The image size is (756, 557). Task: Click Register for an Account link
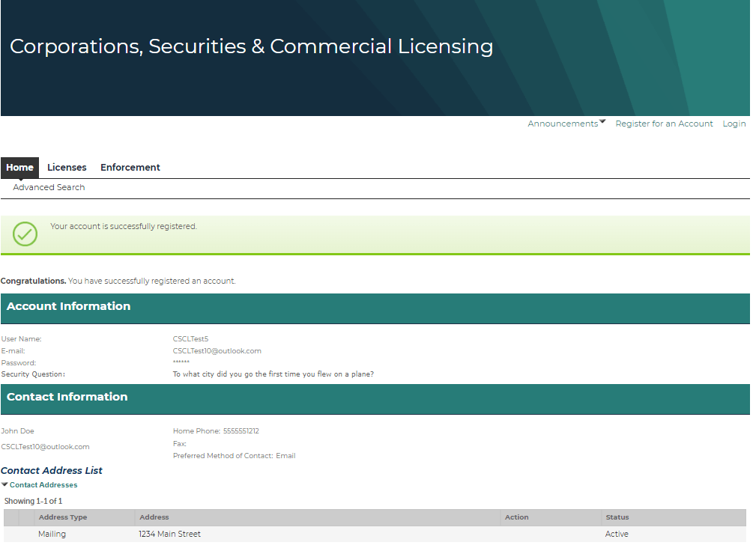click(x=664, y=124)
